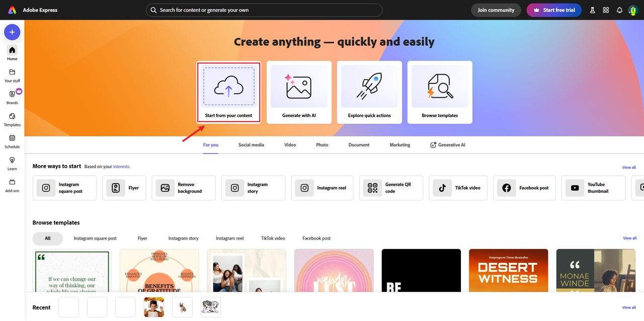Click the Facebook post shortcut
Image resolution: width=644 pixels, height=321 pixels.
pos(524,188)
